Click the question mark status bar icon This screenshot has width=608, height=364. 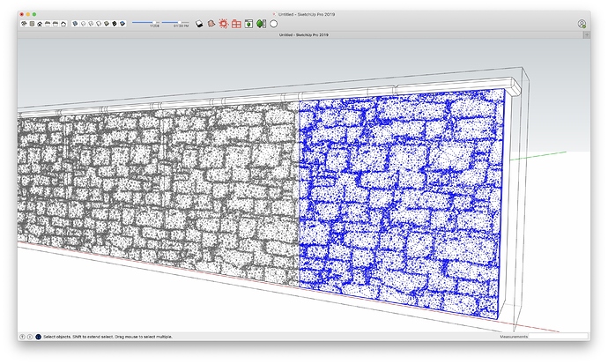tap(23, 337)
